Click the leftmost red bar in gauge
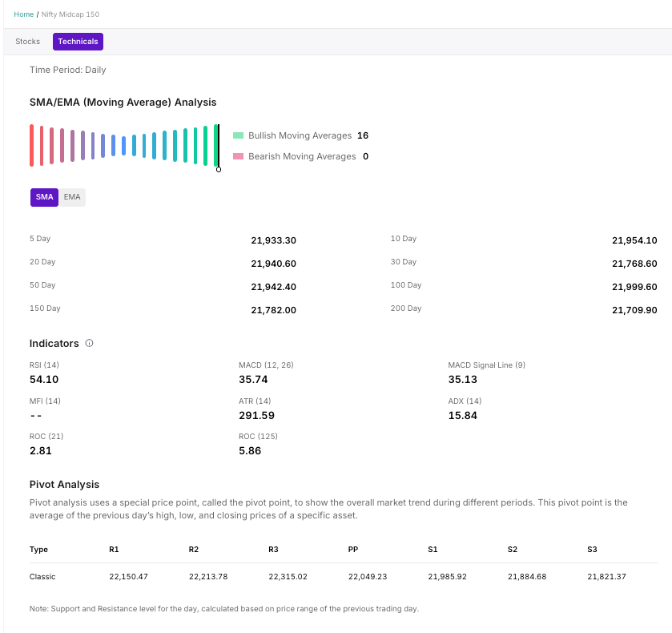 click(x=31, y=145)
